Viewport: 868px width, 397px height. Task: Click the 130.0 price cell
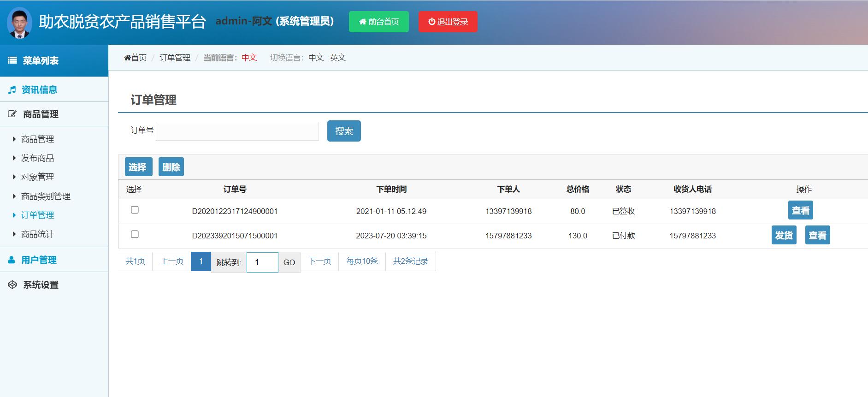point(578,236)
